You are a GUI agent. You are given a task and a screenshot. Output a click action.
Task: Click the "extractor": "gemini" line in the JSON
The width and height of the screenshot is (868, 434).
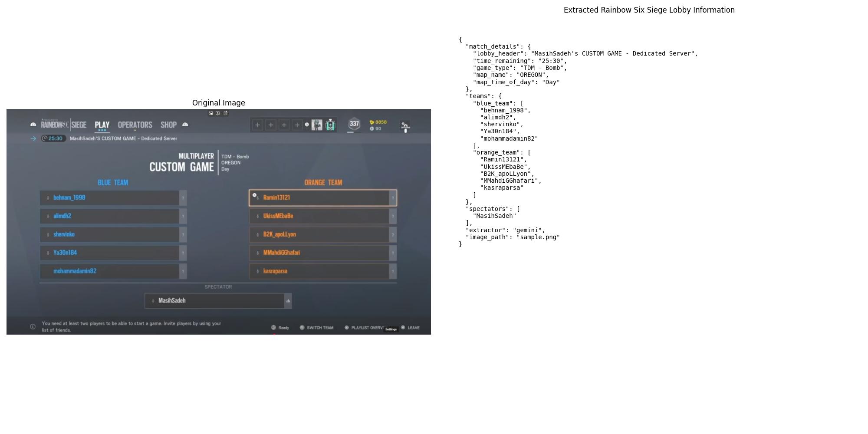click(506, 230)
